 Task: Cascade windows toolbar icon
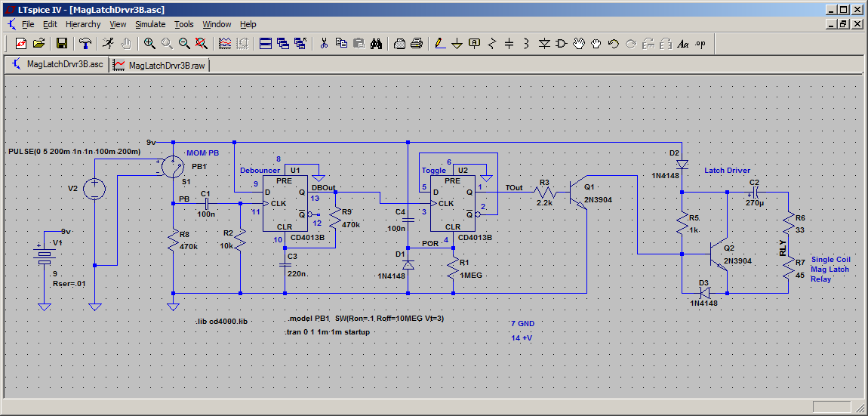283,43
